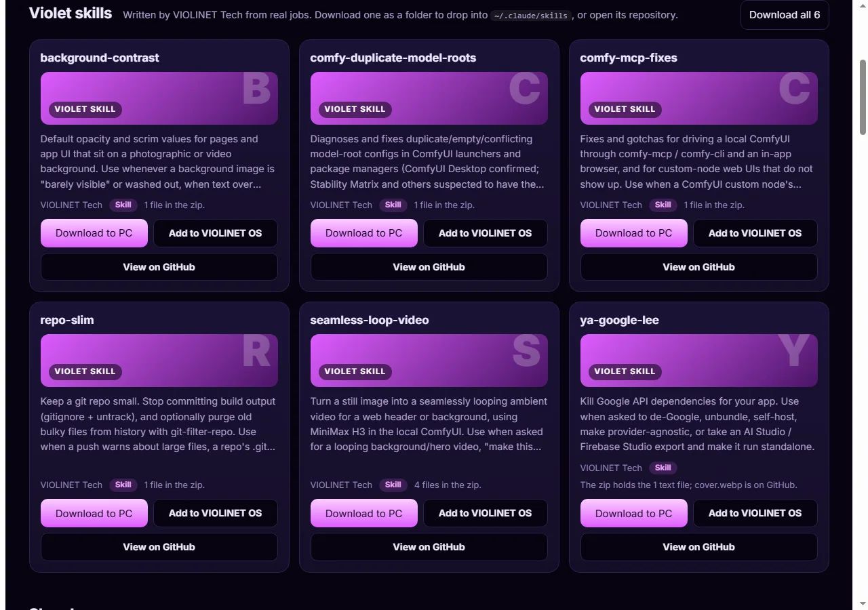The width and height of the screenshot is (868, 610).
Task: Click the repo-slim card title
Action: tap(67, 320)
